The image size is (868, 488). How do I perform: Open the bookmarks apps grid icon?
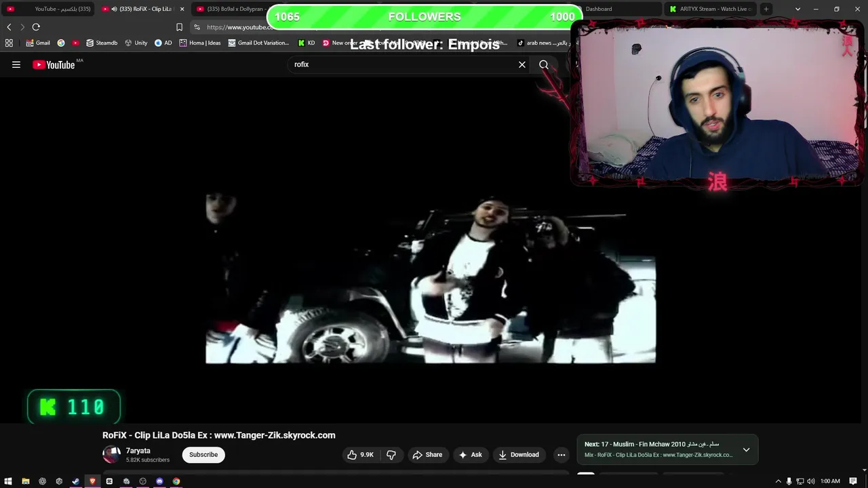click(x=9, y=43)
